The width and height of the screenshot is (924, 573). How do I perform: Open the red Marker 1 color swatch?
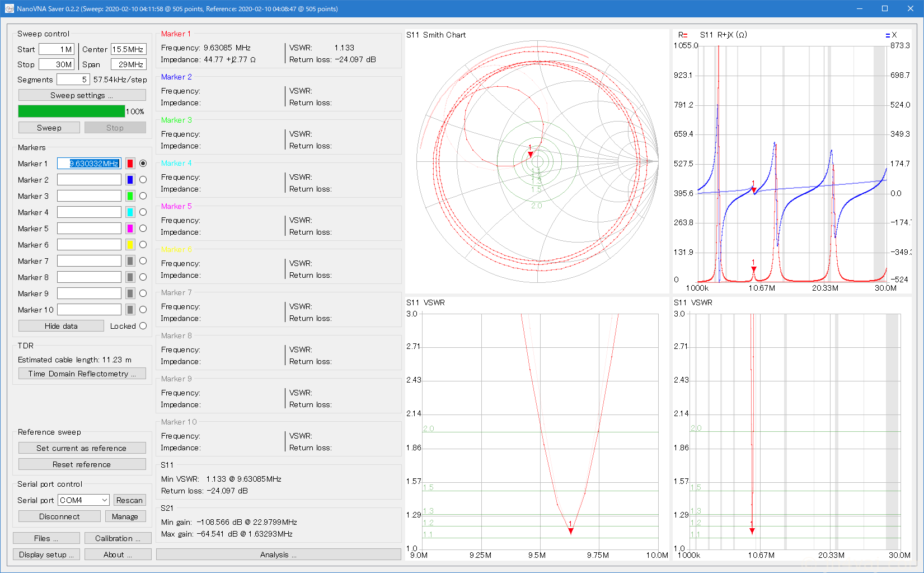point(130,164)
